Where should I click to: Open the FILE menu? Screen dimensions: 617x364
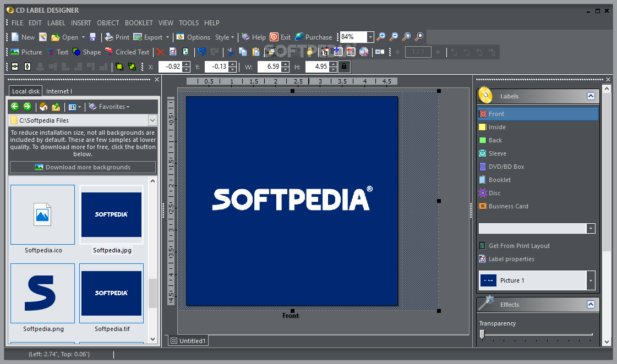[17, 23]
